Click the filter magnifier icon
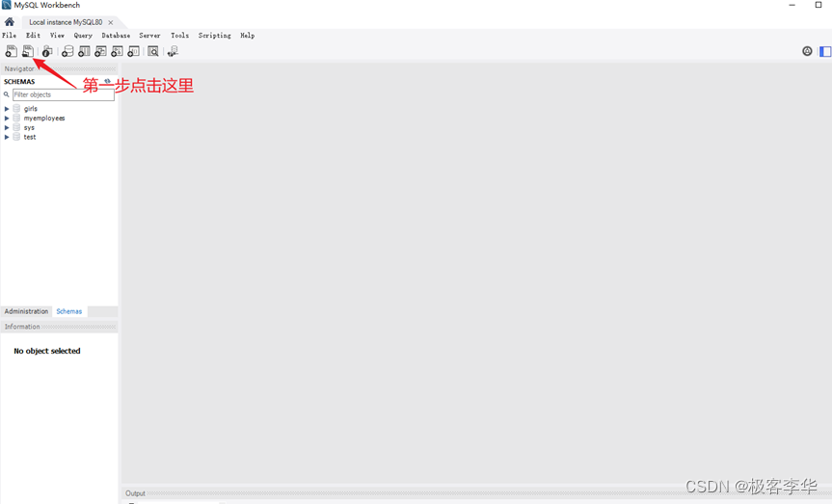This screenshot has height=504, width=832. (x=7, y=94)
